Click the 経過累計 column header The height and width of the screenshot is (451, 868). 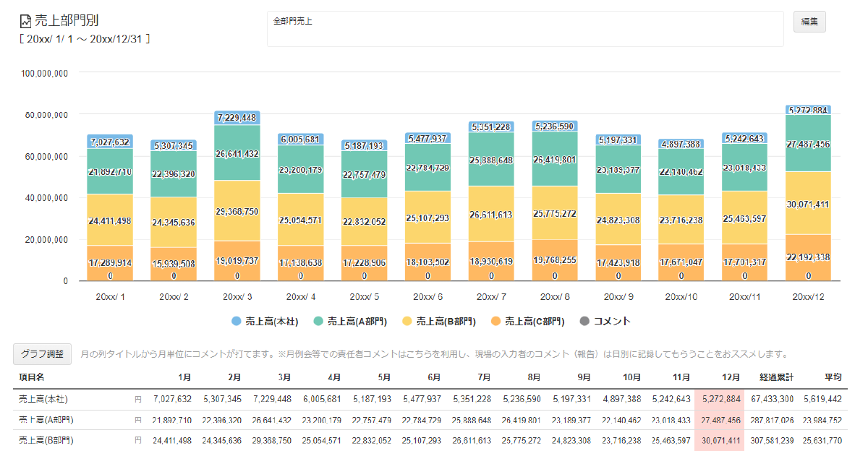pyautogui.click(x=776, y=377)
